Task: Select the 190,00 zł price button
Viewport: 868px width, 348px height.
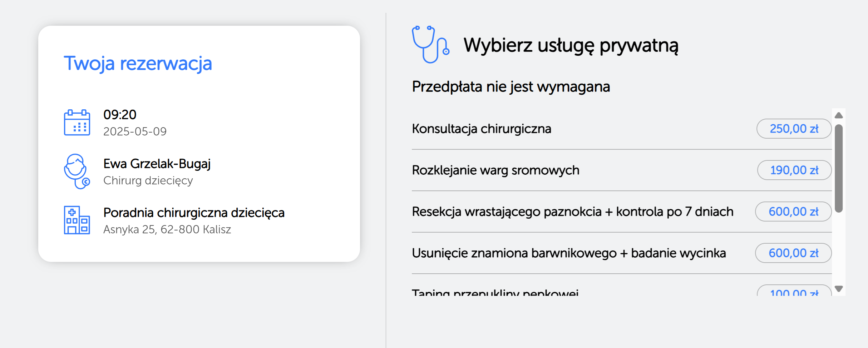Action: tap(794, 170)
